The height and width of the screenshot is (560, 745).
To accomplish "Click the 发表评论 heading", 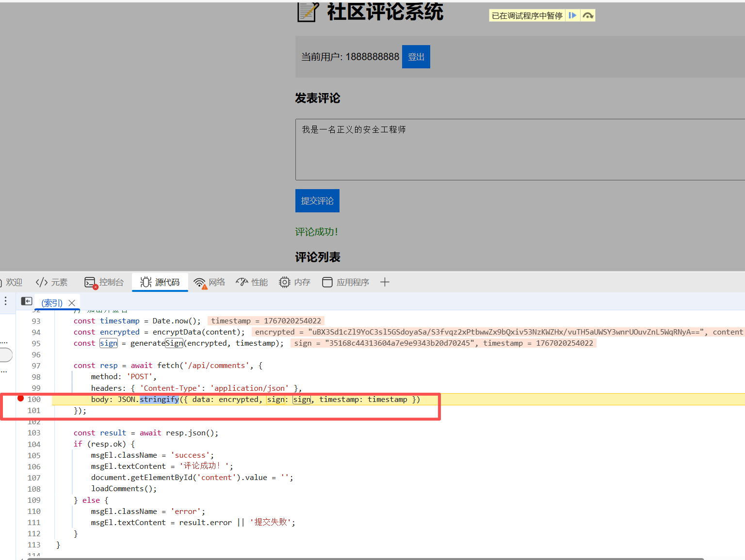I will (x=318, y=98).
